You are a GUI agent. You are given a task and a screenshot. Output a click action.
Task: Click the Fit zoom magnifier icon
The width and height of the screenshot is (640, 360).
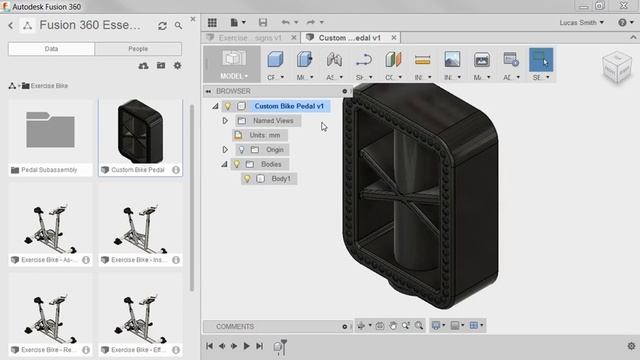tap(419, 325)
